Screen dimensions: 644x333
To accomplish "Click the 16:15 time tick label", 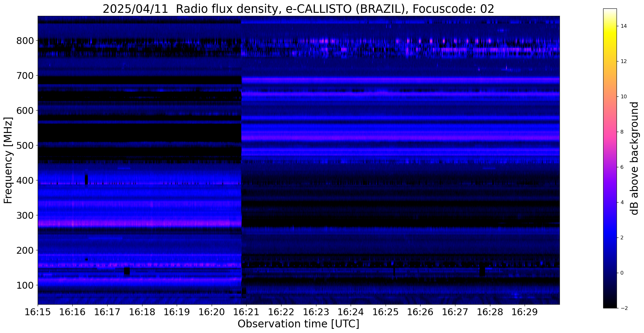I will [x=38, y=312].
